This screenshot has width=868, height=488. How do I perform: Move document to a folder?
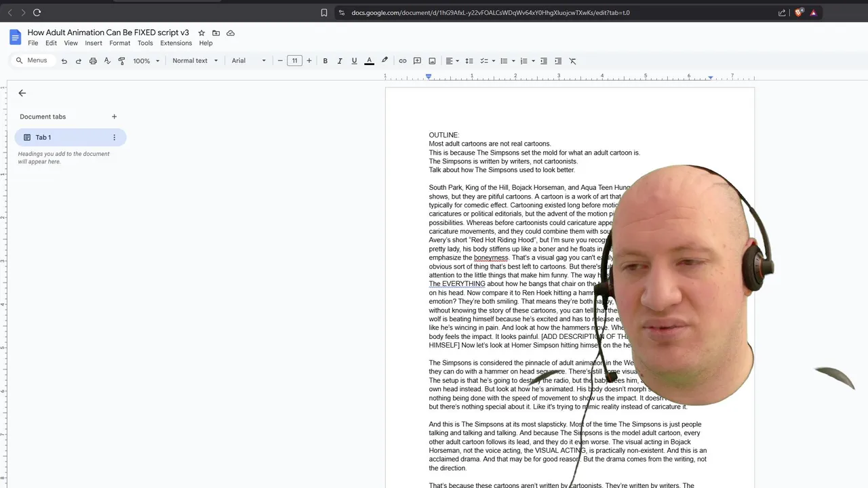click(216, 33)
